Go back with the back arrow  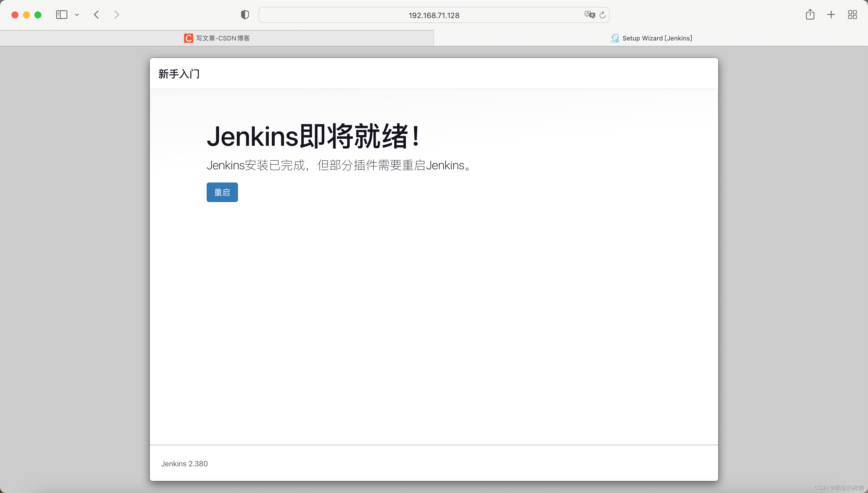pos(96,15)
